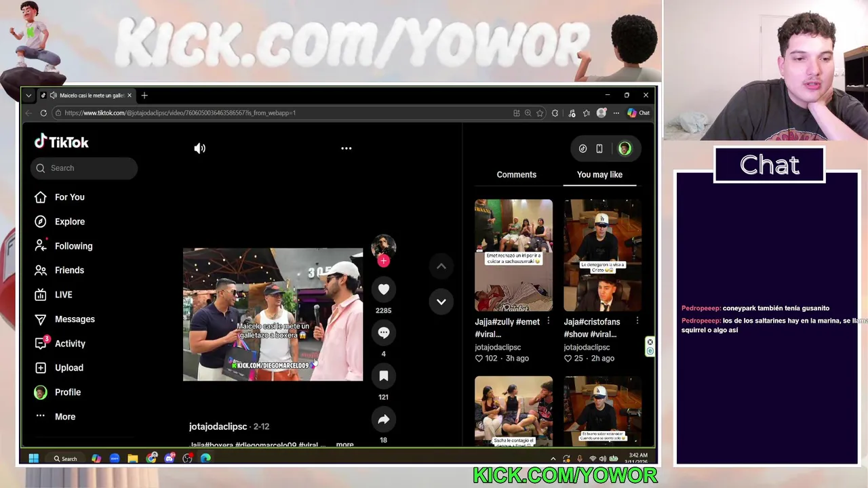Like the video with heart icon
The image size is (868, 488).
pyautogui.click(x=384, y=289)
